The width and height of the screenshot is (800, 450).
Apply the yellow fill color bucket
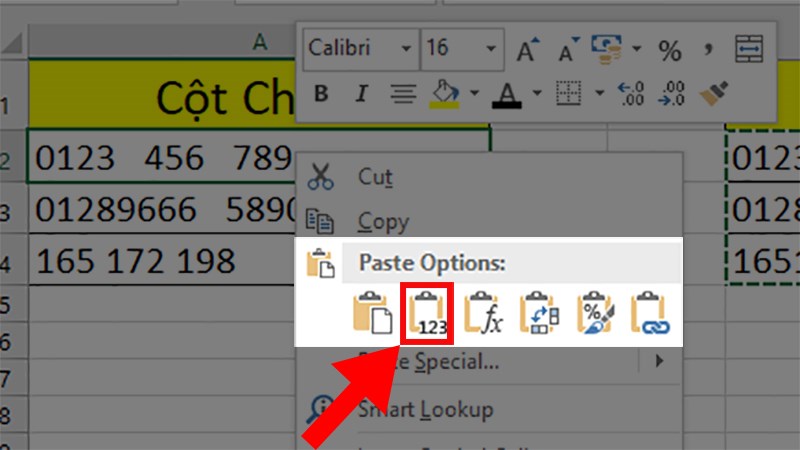(441, 94)
